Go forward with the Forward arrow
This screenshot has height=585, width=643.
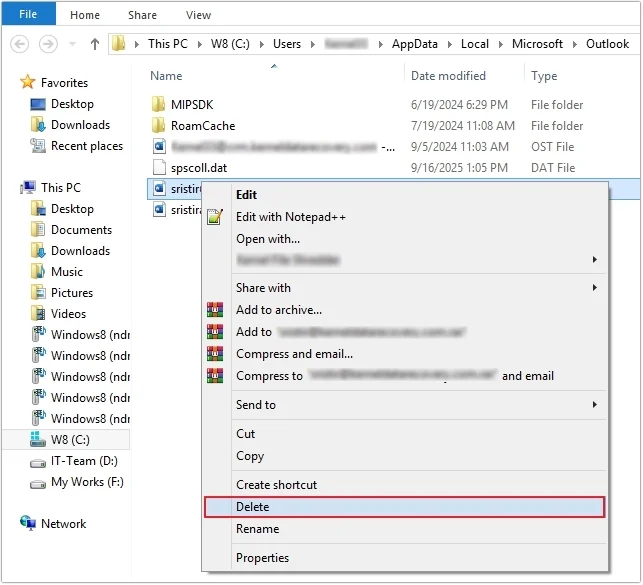tap(48, 44)
